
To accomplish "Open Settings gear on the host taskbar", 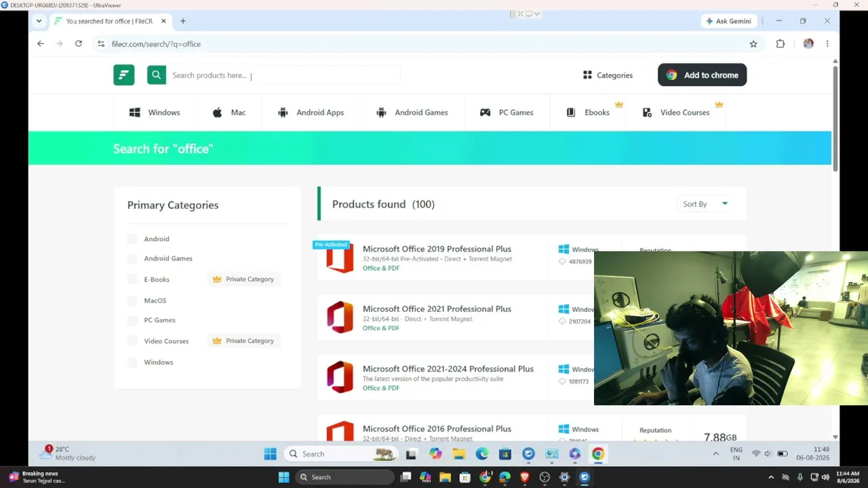I will click(x=564, y=477).
